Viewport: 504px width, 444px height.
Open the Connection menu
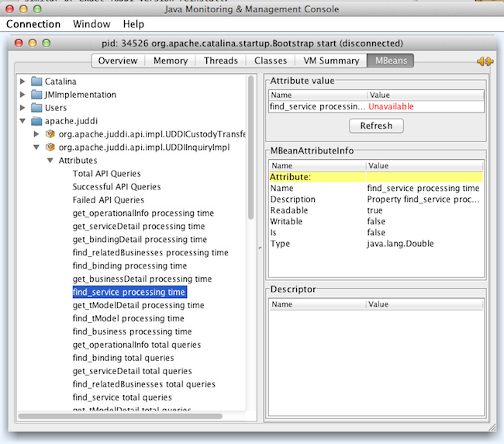tap(33, 24)
